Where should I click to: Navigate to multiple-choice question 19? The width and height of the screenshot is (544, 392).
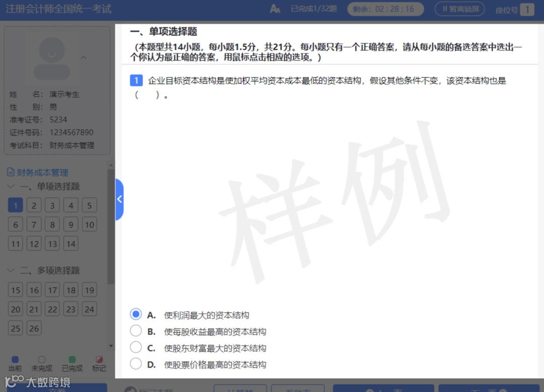click(90, 290)
